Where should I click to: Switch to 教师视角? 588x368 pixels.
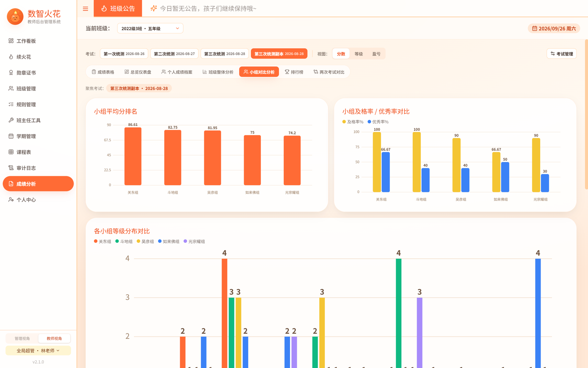(54, 338)
